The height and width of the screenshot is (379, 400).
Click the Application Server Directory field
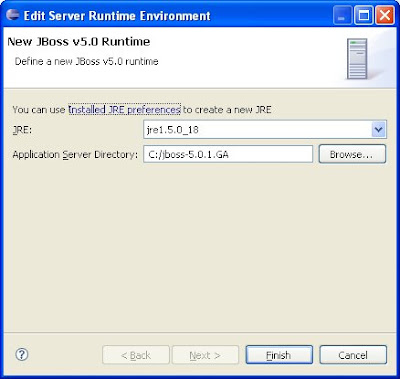pyautogui.click(x=228, y=154)
